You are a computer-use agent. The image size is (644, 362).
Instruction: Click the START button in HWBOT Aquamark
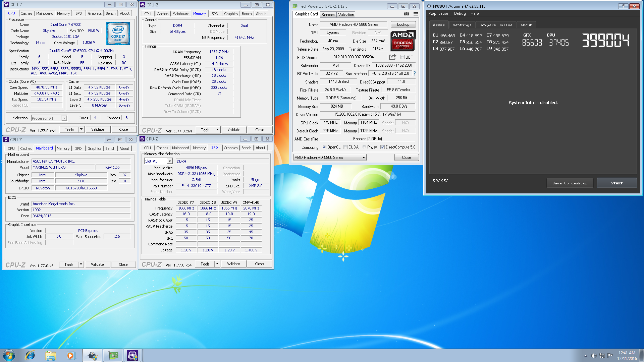click(616, 183)
